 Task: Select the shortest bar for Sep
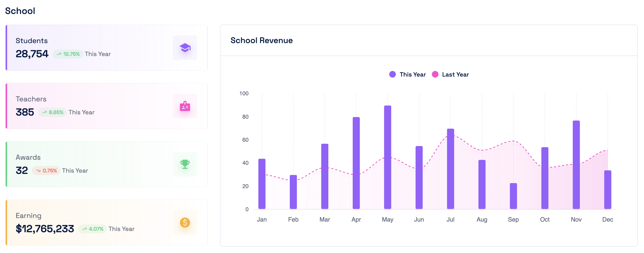point(513,196)
